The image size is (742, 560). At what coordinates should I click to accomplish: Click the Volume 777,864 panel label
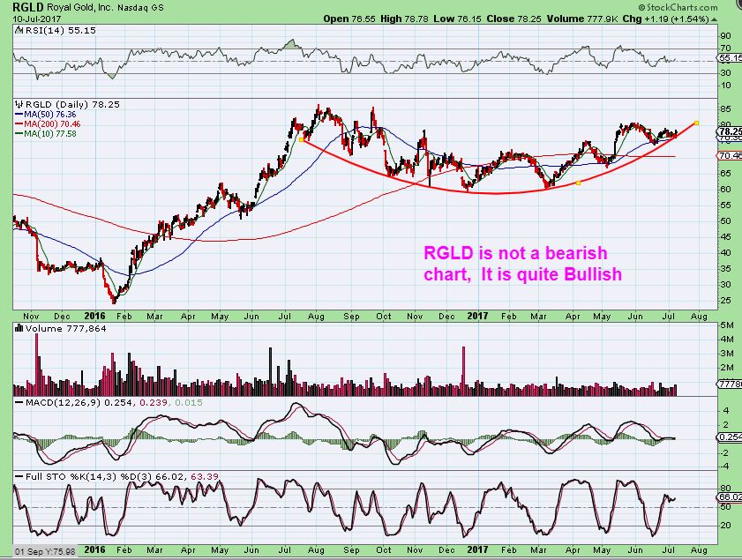[x=66, y=328]
